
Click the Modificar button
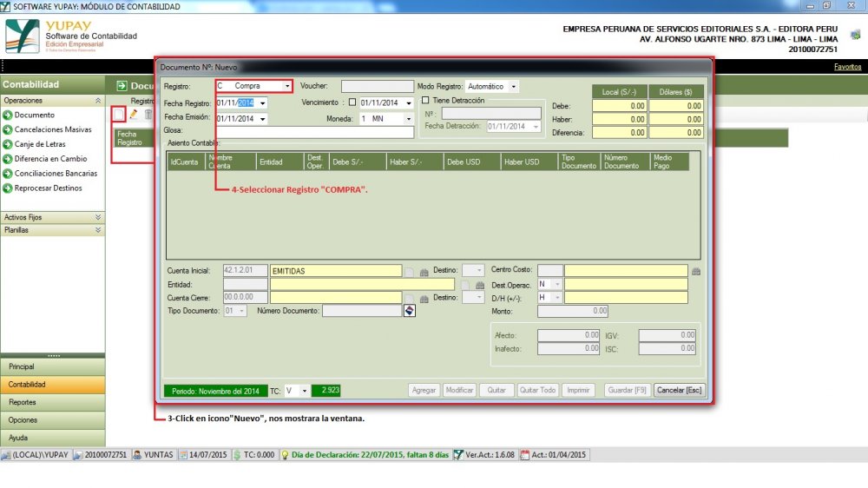[x=459, y=390]
